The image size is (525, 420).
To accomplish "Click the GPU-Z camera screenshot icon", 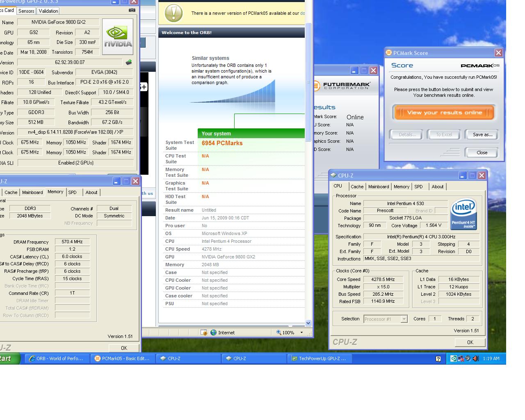I will tap(132, 10).
